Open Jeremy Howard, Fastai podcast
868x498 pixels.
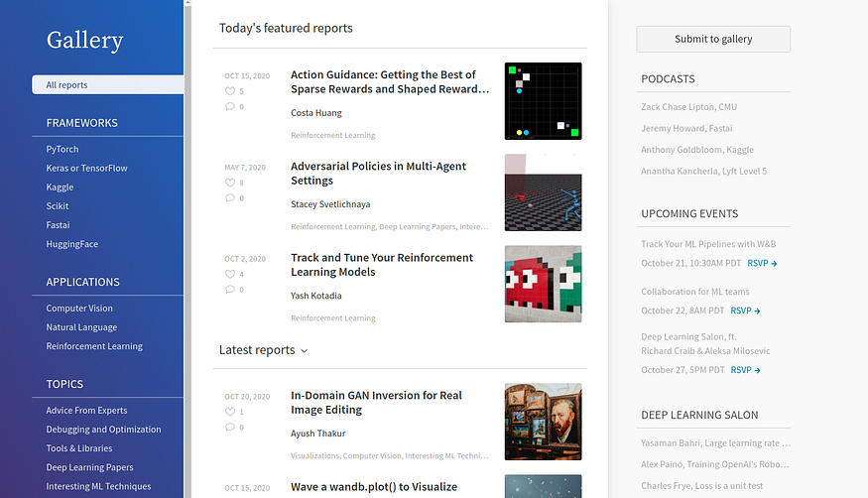686,128
